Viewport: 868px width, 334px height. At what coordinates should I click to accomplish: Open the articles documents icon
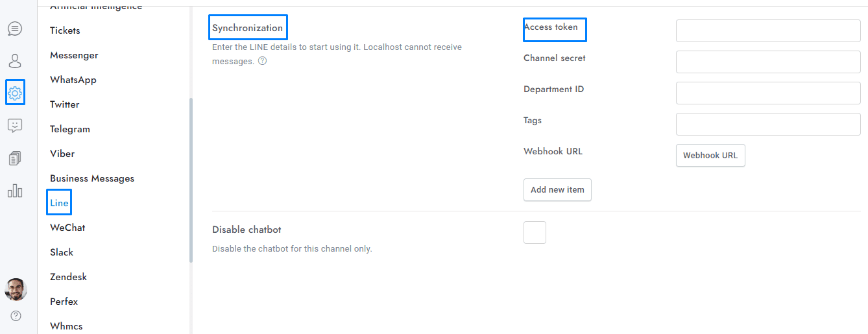(x=14, y=158)
